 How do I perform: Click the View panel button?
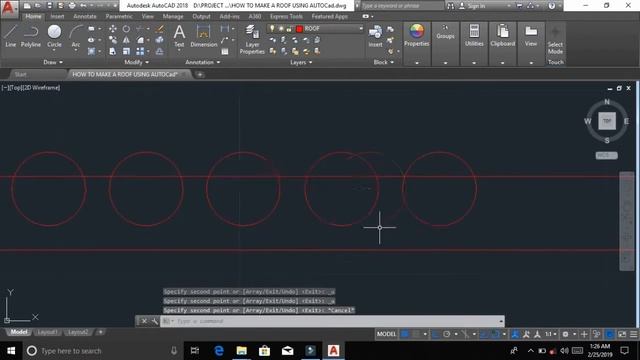click(x=531, y=35)
